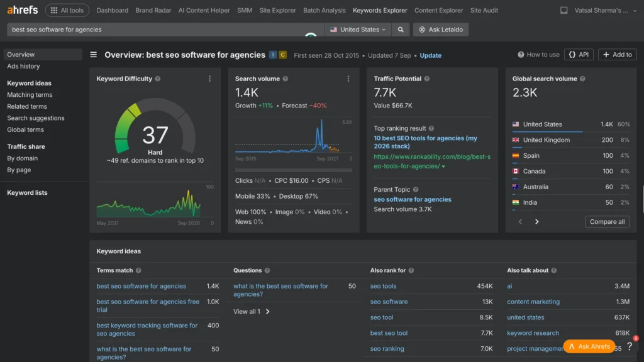644x362 pixels.
Task: Click Questions help icon
Action: 267,270
